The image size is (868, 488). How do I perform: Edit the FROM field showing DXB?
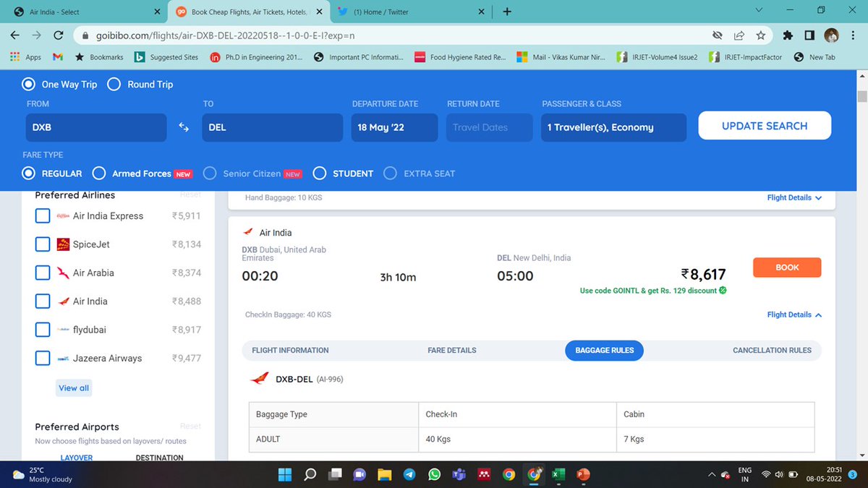[x=96, y=127]
